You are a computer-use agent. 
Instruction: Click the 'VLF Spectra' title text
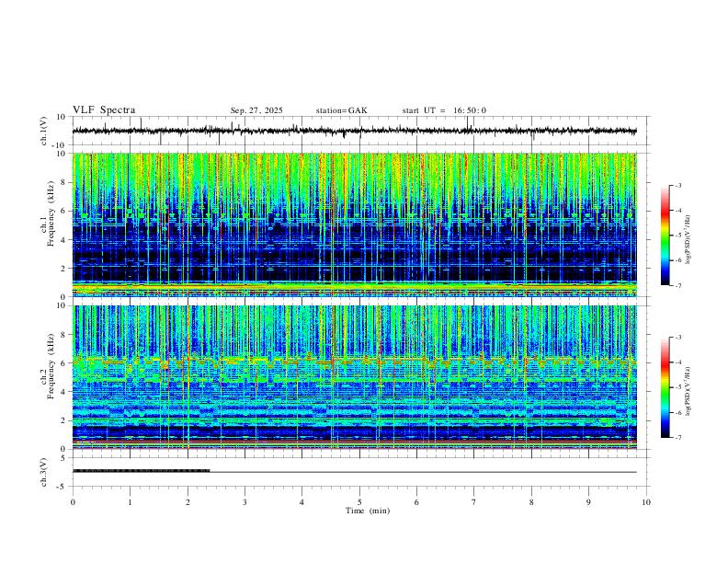[x=104, y=110]
